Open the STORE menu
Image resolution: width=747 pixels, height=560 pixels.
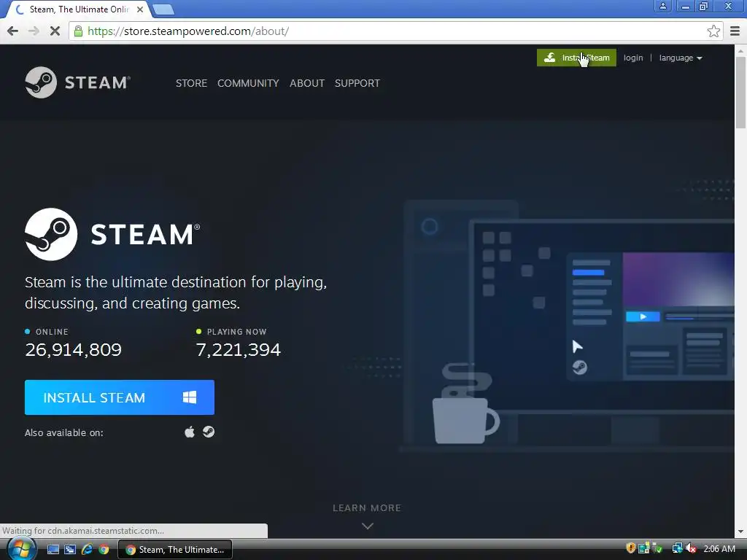(x=191, y=83)
